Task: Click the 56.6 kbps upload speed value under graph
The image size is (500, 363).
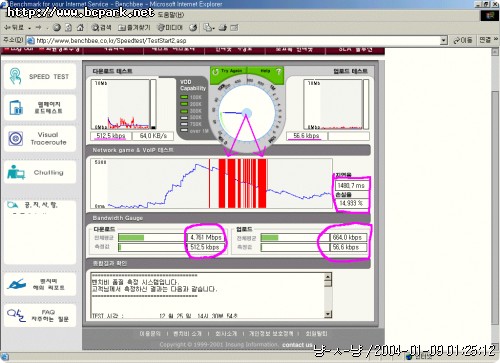Action: click(306, 136)
